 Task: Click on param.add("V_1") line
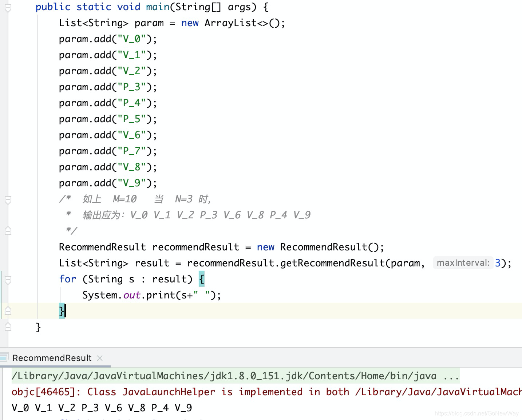pos(108,55)
